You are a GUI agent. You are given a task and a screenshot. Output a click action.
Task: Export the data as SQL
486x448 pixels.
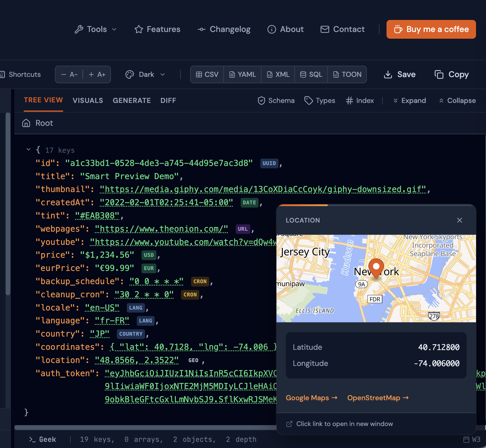pos(311,74)
